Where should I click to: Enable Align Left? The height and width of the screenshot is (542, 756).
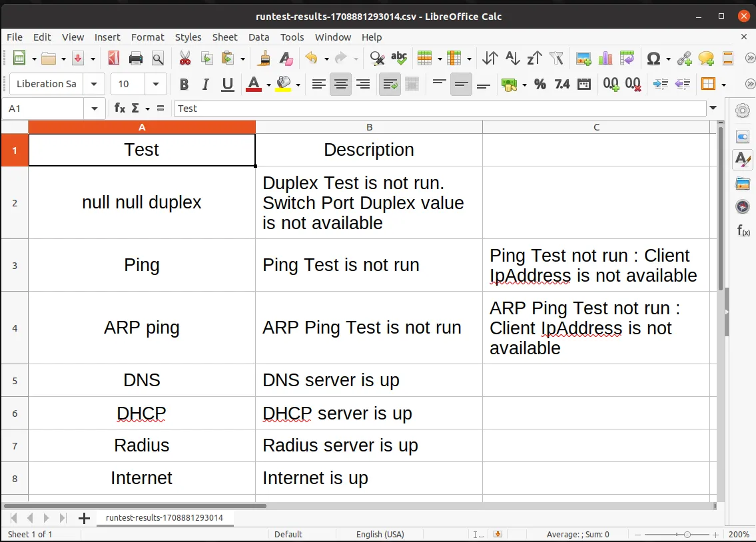click(x=318, y=85)
